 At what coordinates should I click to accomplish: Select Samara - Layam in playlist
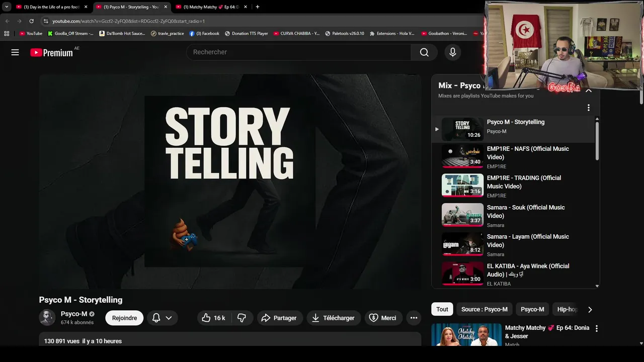pos(513,245)
